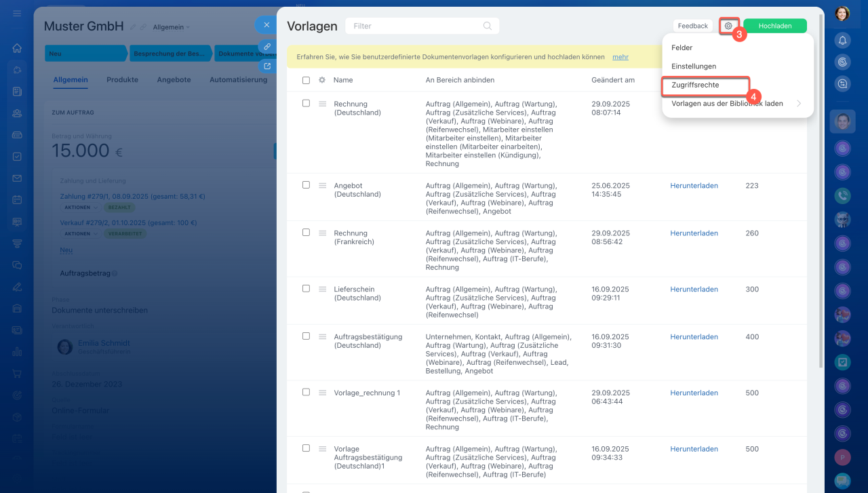
Task: Click the Hochladen button
Action: tap(775, 26)
